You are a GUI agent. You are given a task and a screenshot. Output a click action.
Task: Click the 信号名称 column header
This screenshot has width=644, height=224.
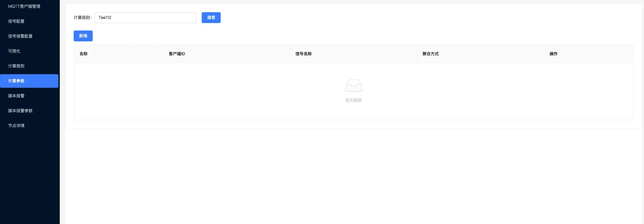pyautogui.click(x=353, y=54)
